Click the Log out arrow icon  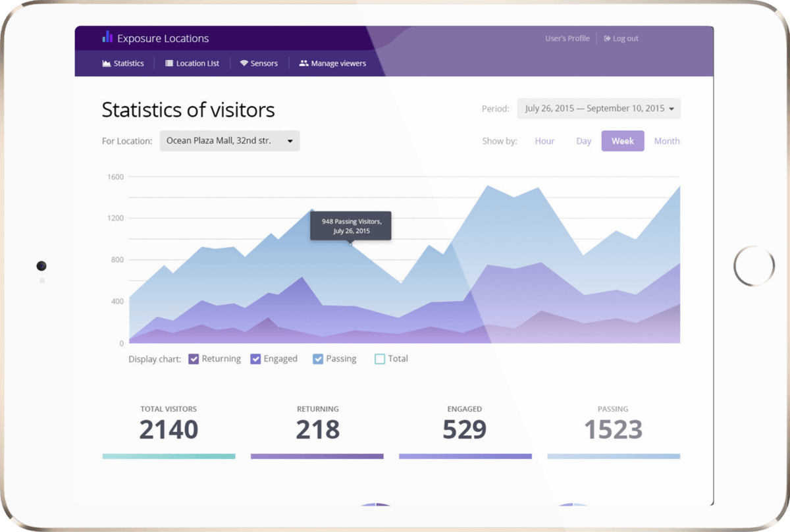pyautogui.click(x=607, y=39)
